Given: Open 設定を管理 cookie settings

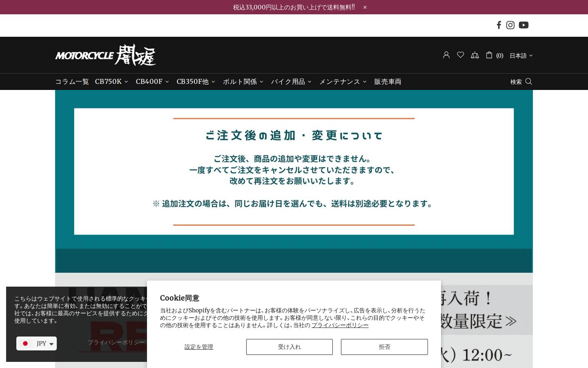Looking at the screenshot, I should [199, 347].
